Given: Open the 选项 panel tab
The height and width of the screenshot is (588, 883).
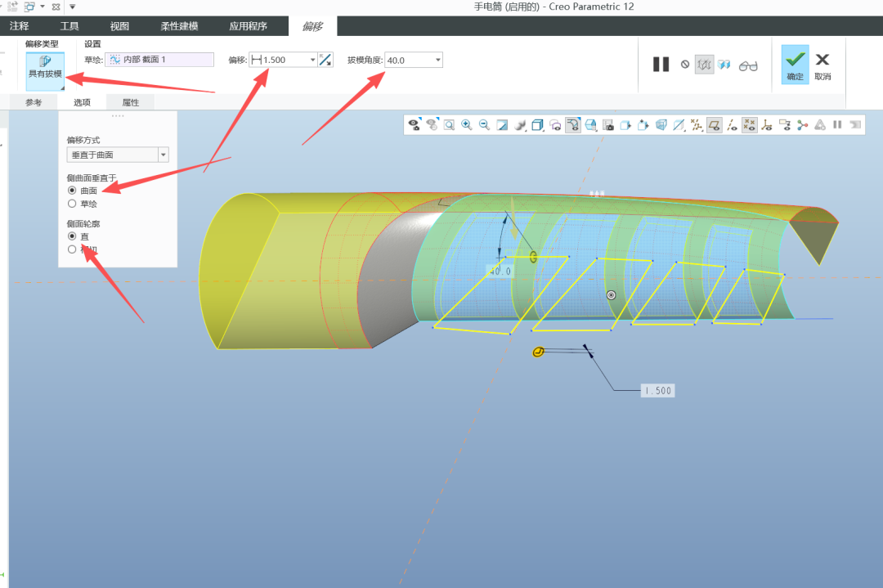Looking at the screenshot, I should pos(82,102).
